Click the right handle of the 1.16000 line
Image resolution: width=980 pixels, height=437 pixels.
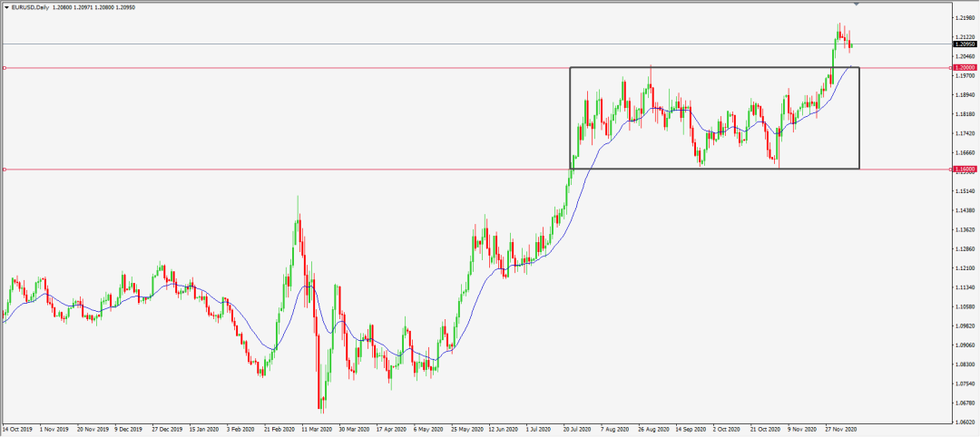point(949,170)
